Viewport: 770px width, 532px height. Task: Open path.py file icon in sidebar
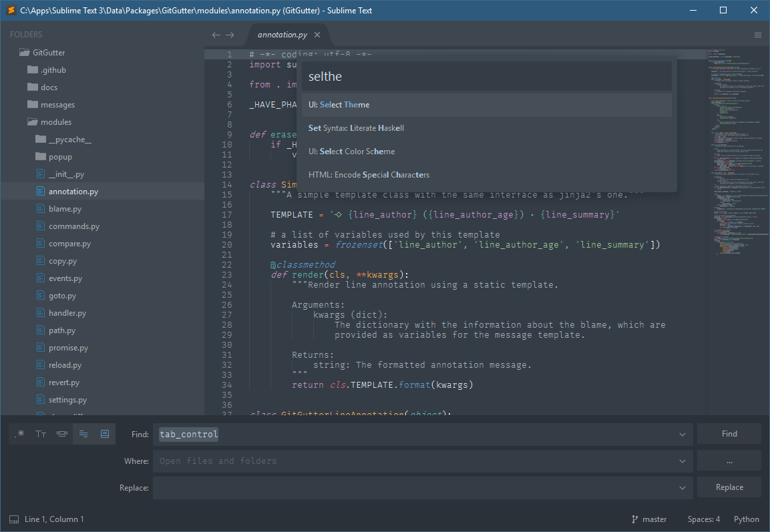(41, 330)
